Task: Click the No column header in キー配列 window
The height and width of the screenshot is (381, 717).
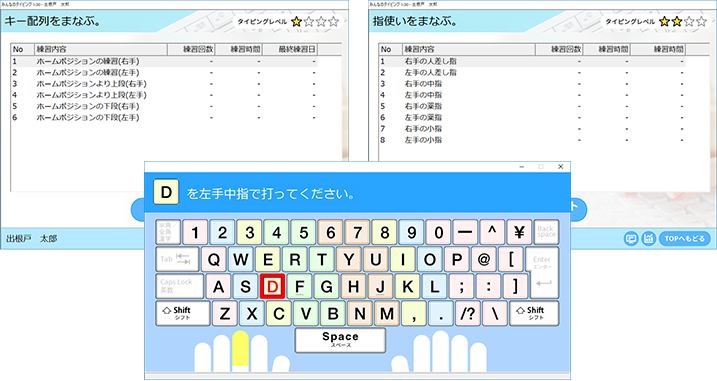Action: pos(22,49)
